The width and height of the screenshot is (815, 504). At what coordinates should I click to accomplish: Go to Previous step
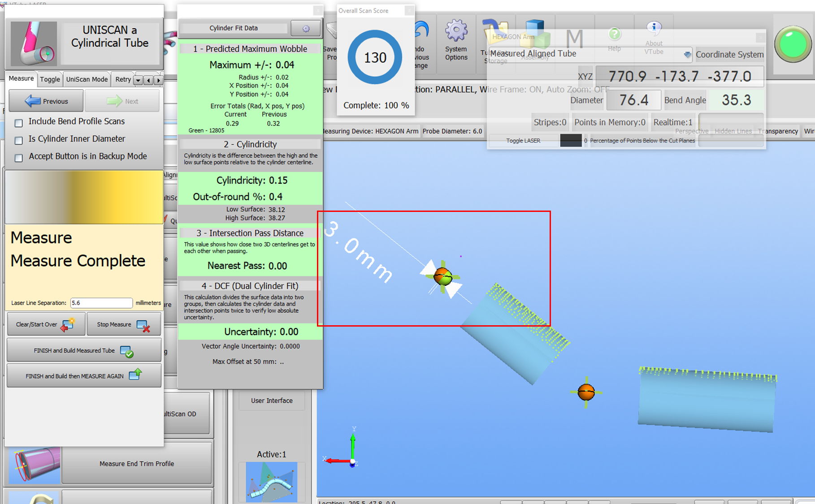46,101
